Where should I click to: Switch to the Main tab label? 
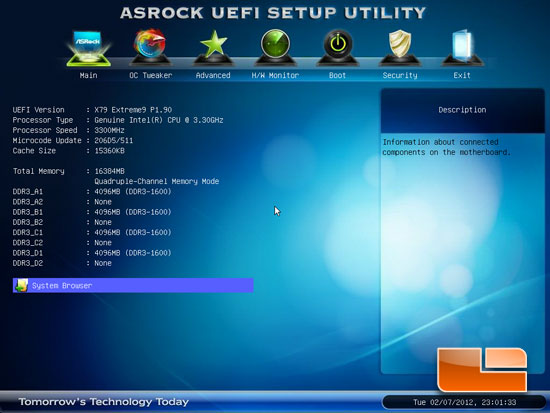[88, 75]
